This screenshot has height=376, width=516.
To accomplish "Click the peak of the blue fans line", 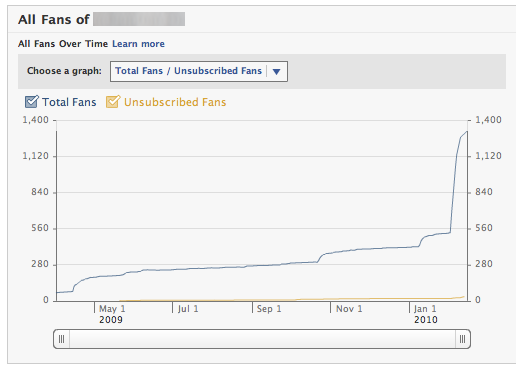I will tap(467, 132).
